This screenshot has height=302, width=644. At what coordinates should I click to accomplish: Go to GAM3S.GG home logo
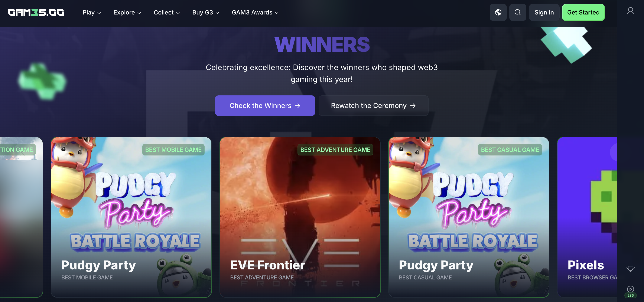tap(36, 12)
